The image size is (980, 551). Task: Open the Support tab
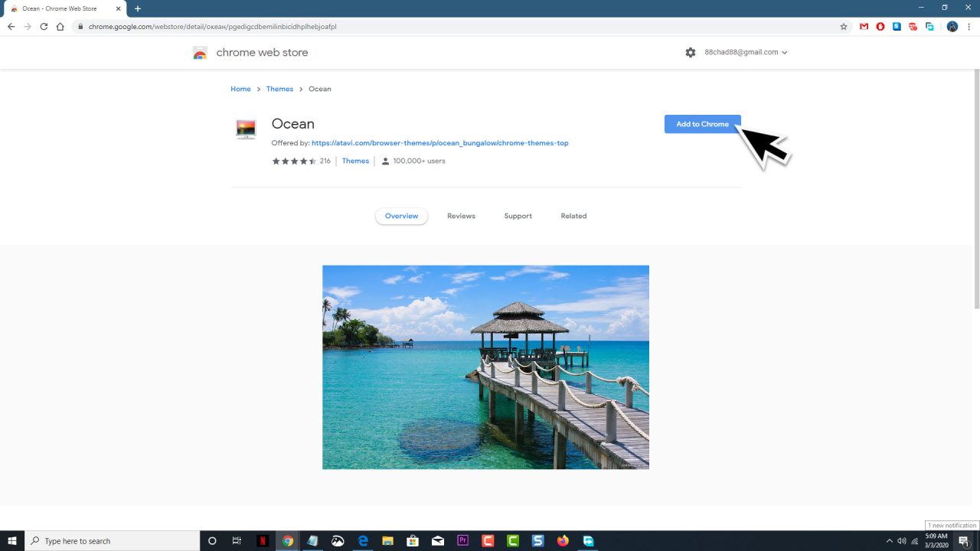[x=518, y=216]
